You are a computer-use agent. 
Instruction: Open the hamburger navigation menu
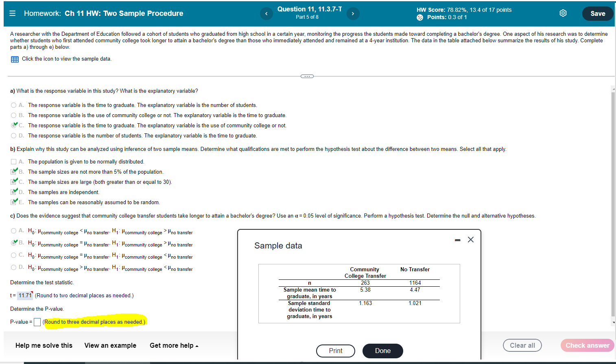click(x=12, y=13)
